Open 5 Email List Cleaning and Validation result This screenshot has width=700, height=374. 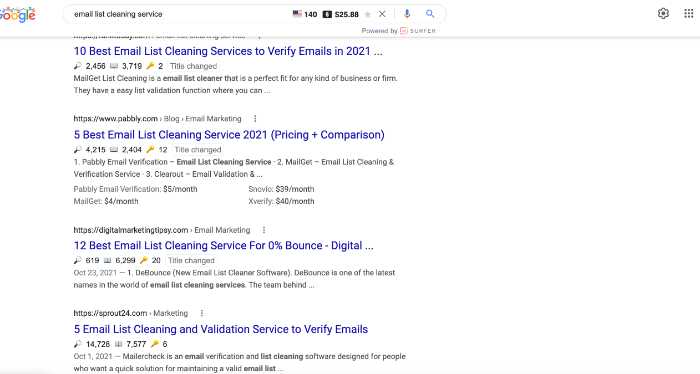(x=221, y=329)
